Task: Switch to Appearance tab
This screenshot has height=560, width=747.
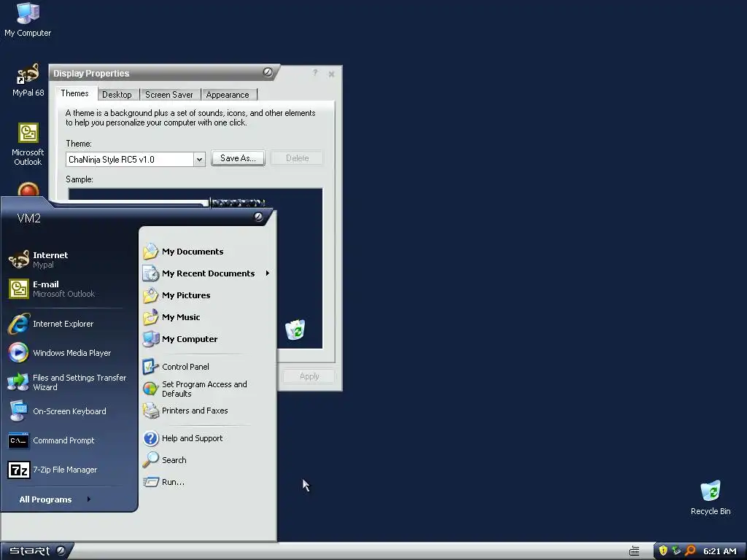Action: [228, 94]
